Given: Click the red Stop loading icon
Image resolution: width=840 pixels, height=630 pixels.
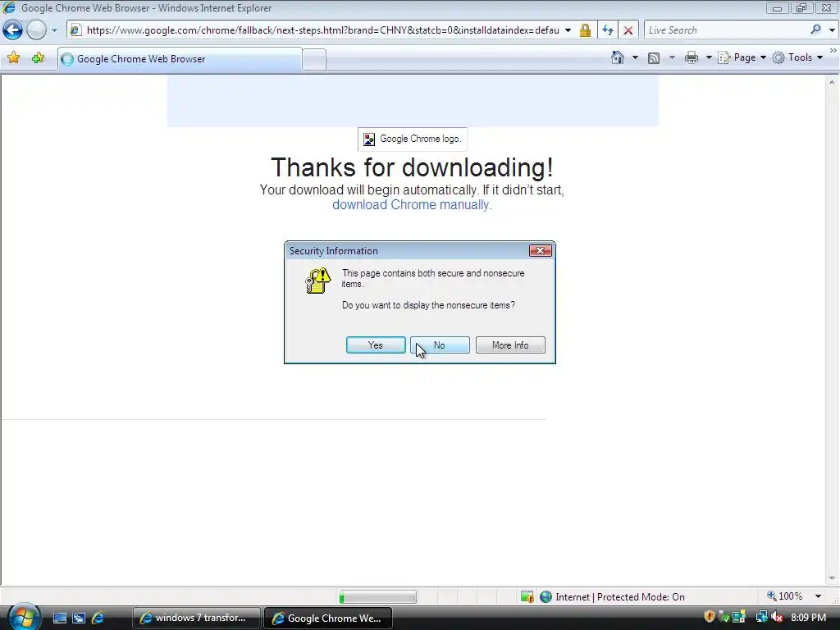Looking at the screenshot, I should click(x=628, y=30).
